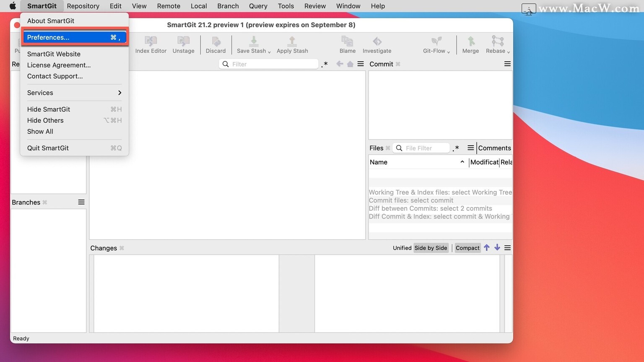Switch diff view to Side by Side
This screenshot has height=362, width=644.
431,248
